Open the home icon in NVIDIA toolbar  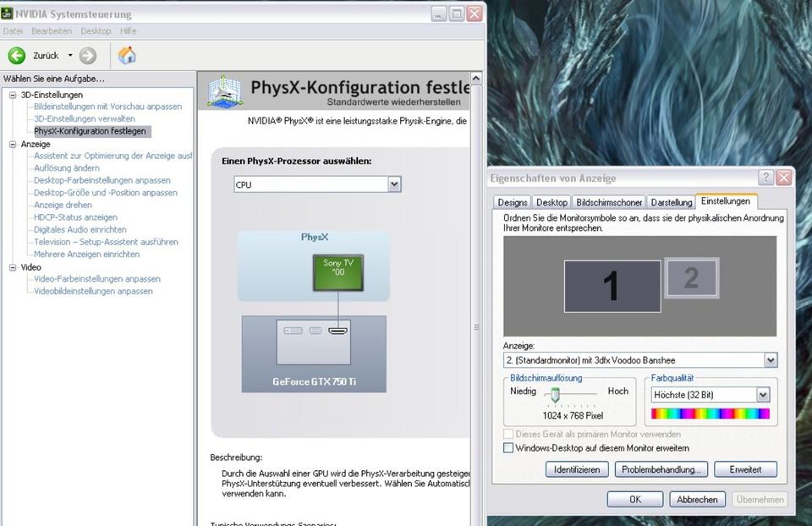click(x=127, y=55)
